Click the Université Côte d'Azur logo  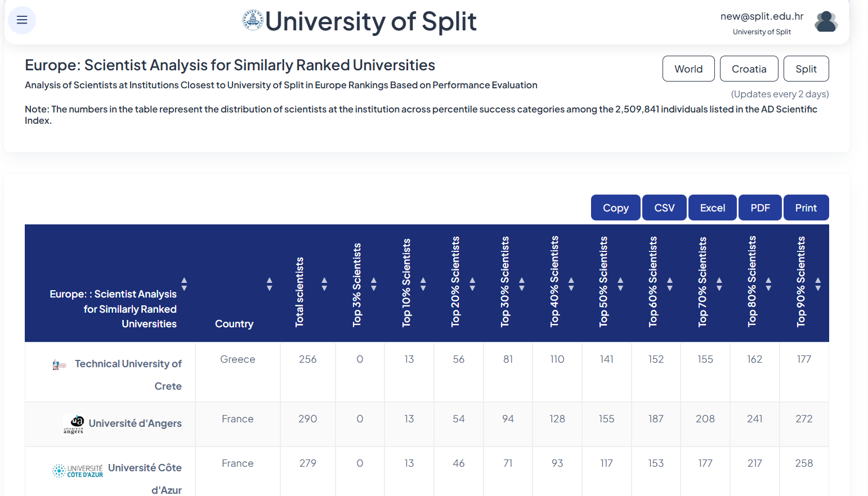[x=78, y=471]
